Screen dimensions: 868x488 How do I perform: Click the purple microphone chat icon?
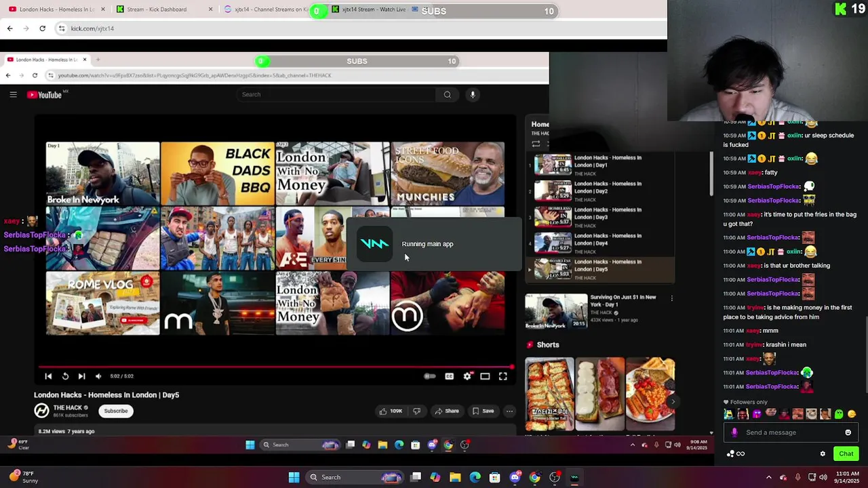pos(734,432)
